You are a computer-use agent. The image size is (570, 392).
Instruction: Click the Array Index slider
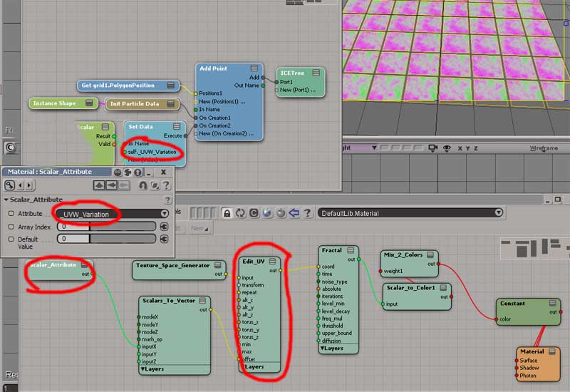(121, 226)
